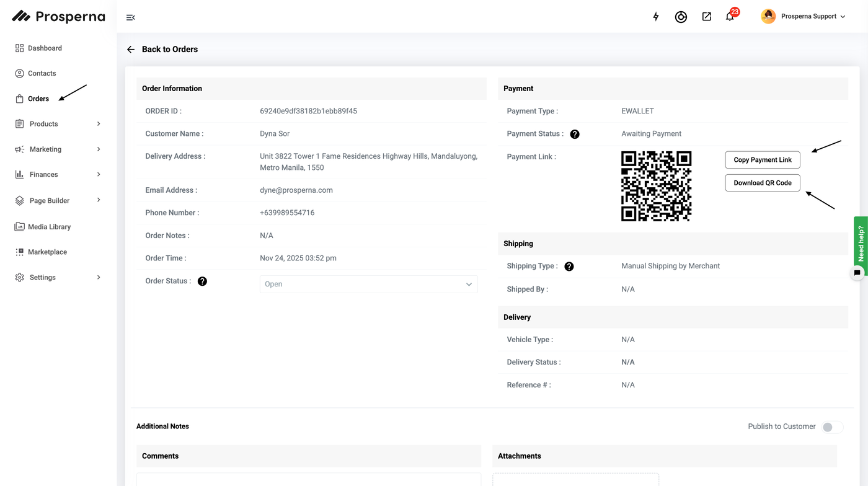Expand the Products sidebar submenu
868x486 pixels.
tap(58, 124)
